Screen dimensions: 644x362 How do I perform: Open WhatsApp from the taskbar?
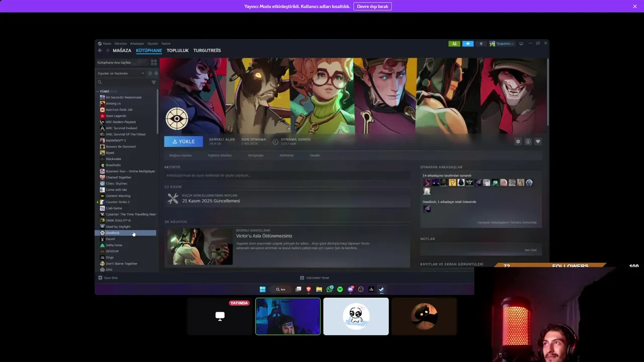[x=330, y=289]
